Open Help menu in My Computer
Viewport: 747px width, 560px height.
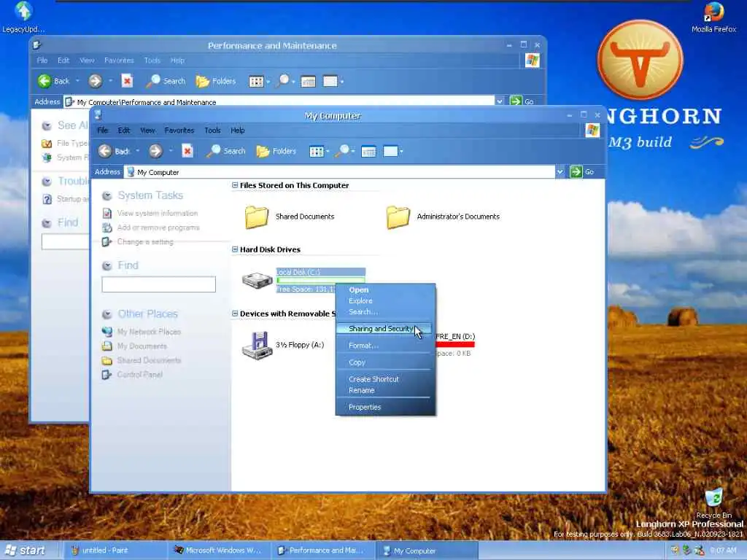pos(238,130)
